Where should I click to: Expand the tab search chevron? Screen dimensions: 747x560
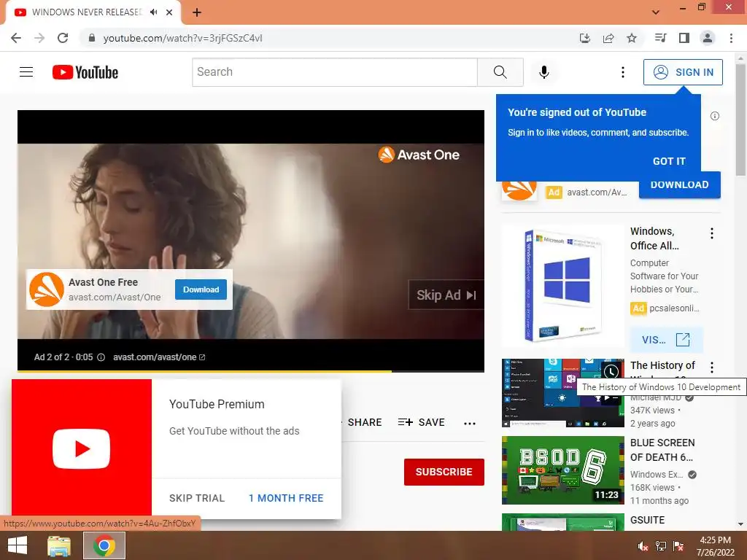[656, 12]
